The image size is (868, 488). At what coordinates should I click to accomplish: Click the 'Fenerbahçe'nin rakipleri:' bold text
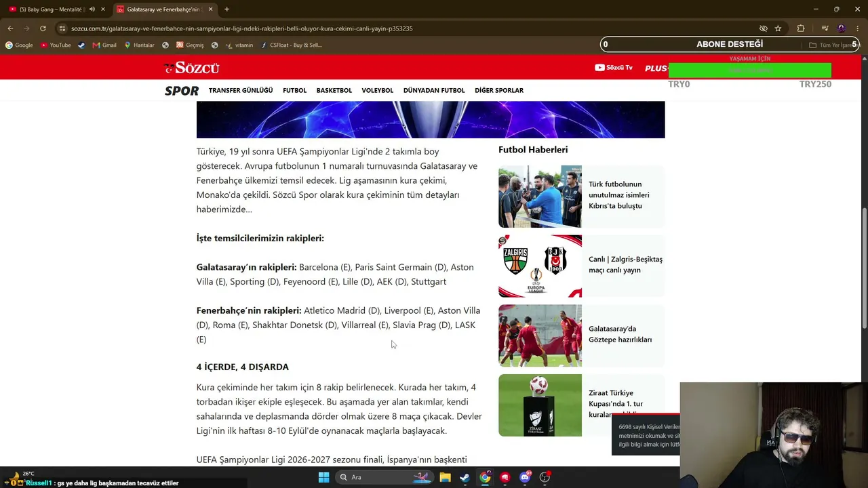249,310
